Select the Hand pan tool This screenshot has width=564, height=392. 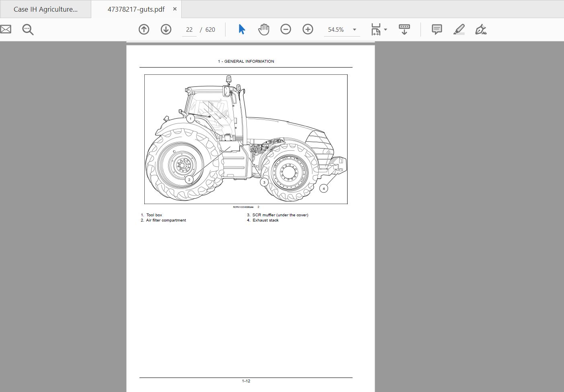[x=264, y=29]
